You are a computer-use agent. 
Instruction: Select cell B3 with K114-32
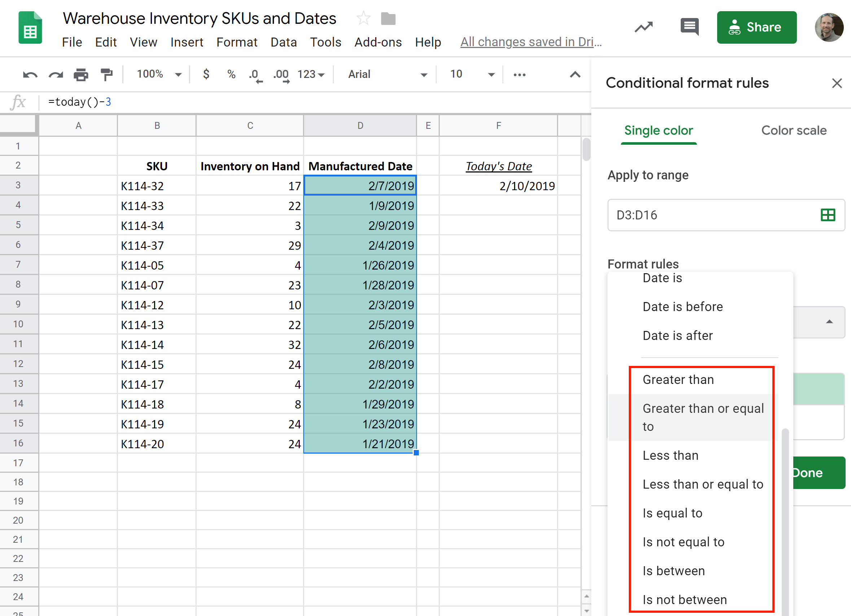pyautogui.click(x=157, y=185)
